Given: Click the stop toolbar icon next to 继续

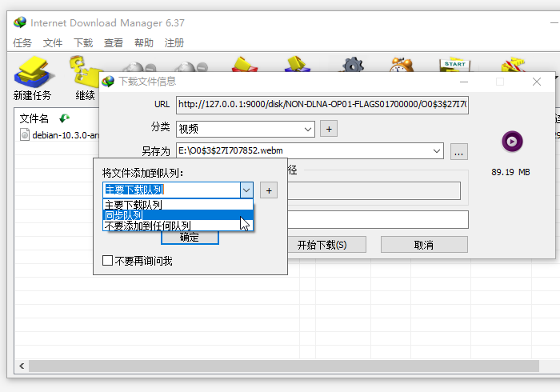Looking at the screenshot, I should (x=139, y=66).
